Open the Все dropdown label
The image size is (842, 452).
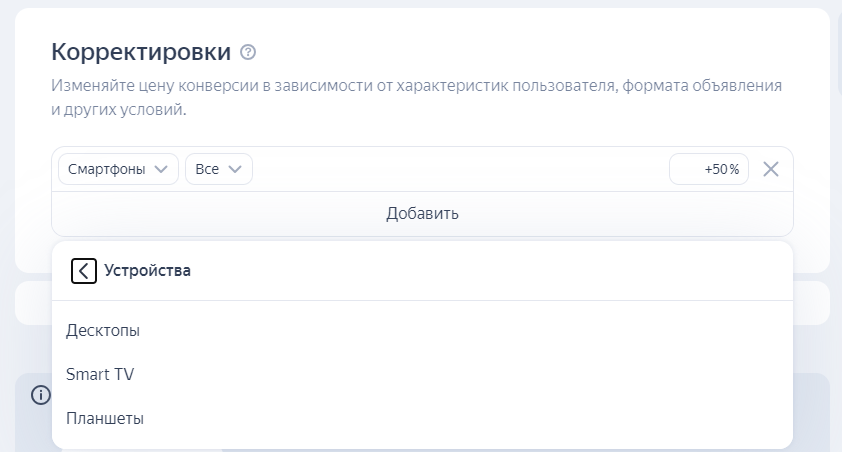pos(207,169)
